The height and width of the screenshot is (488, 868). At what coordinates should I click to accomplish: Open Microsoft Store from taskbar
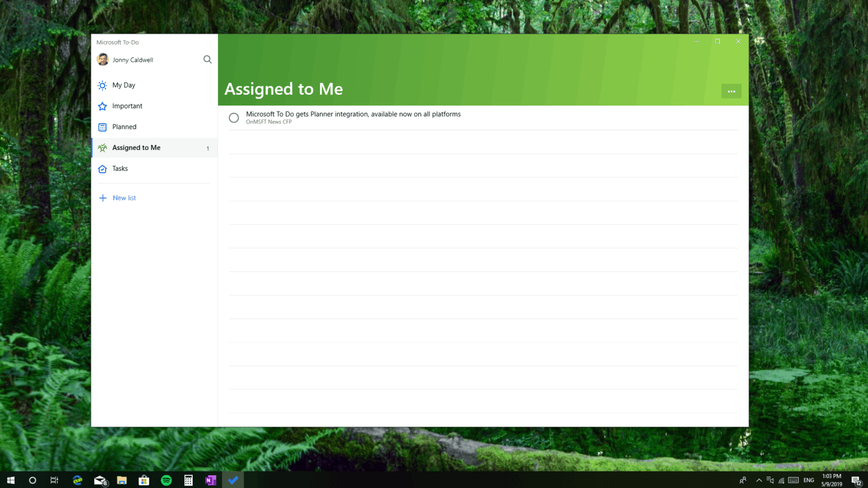pyautogui.click(x=144, y=480)
